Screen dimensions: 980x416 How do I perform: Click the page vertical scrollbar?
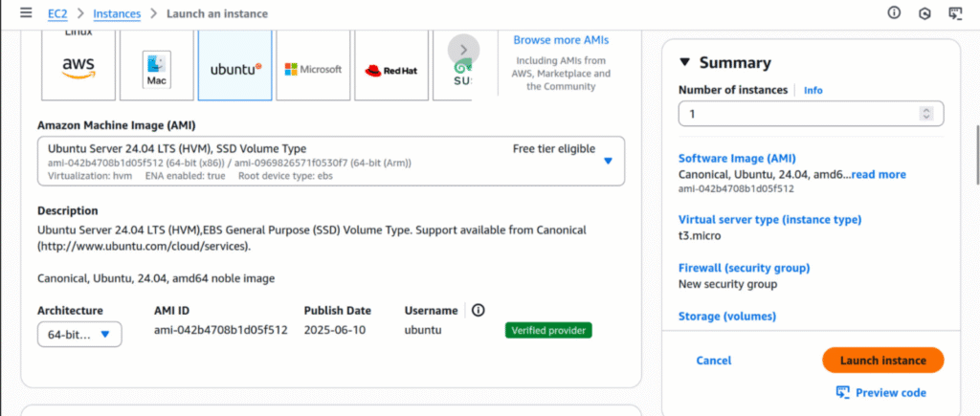[x=977, y=156]
